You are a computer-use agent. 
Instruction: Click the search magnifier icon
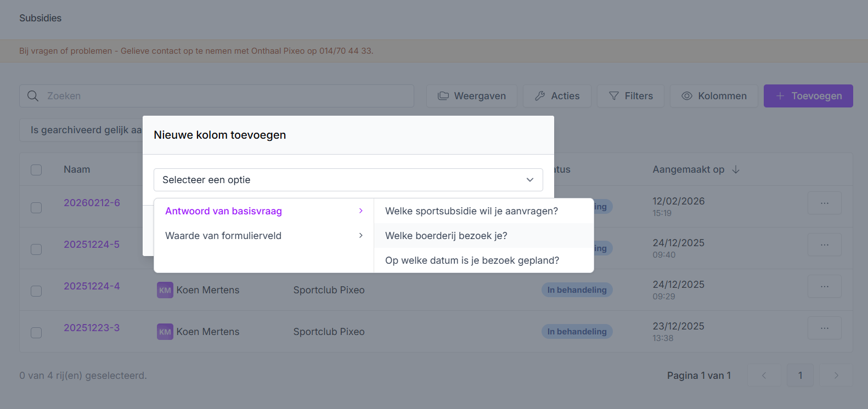click(x=33, y=96)
